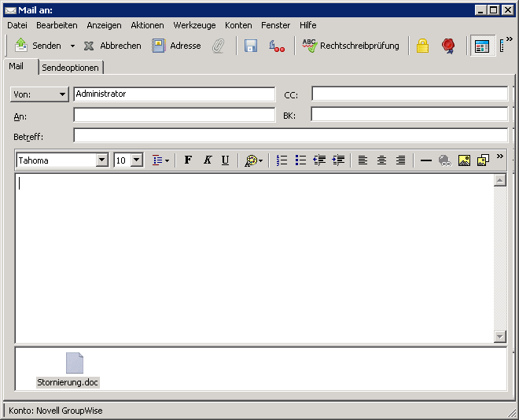Click the red seal digital signature icon
Image resolution: width=519 pixels, height=420 pixels.
448,46
